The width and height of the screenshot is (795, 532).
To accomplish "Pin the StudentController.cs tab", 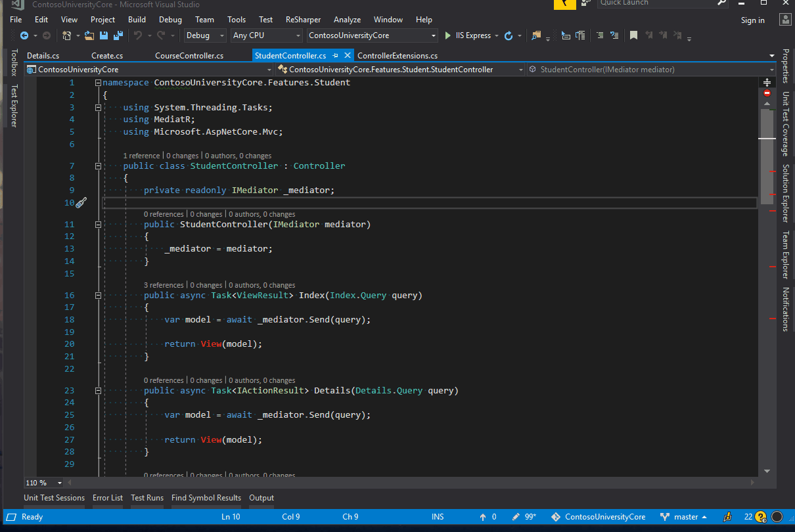I will click(x=335, y=56).
